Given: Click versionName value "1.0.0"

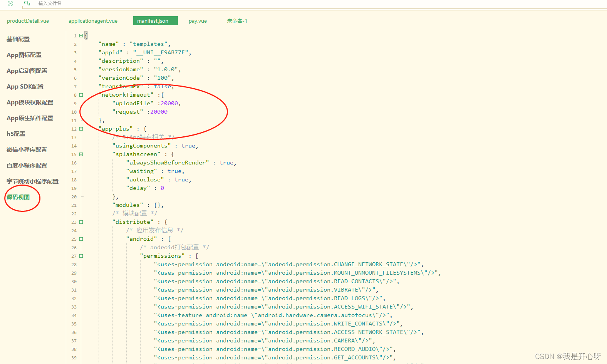Looking at the screenshot, I should (166, 69).
